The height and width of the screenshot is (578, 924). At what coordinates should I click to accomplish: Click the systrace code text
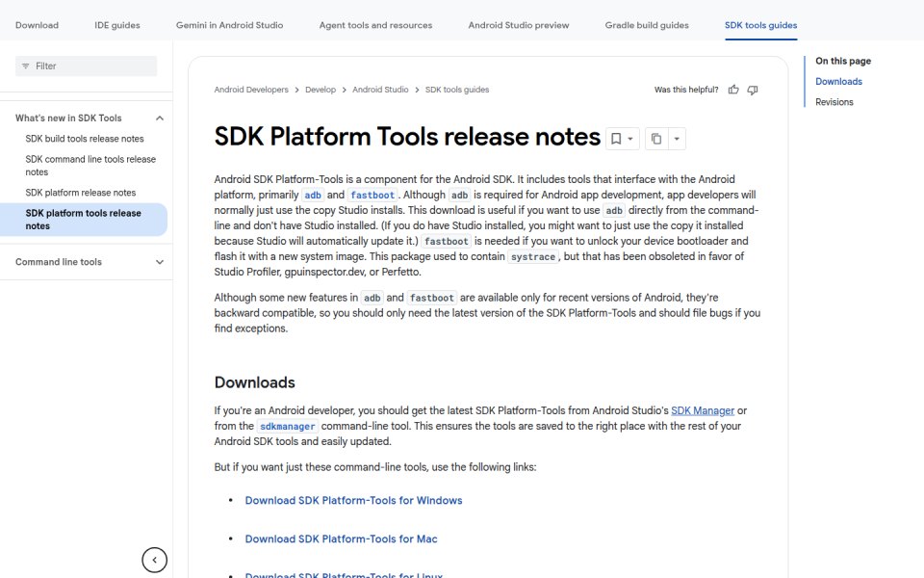pos(532,256)
